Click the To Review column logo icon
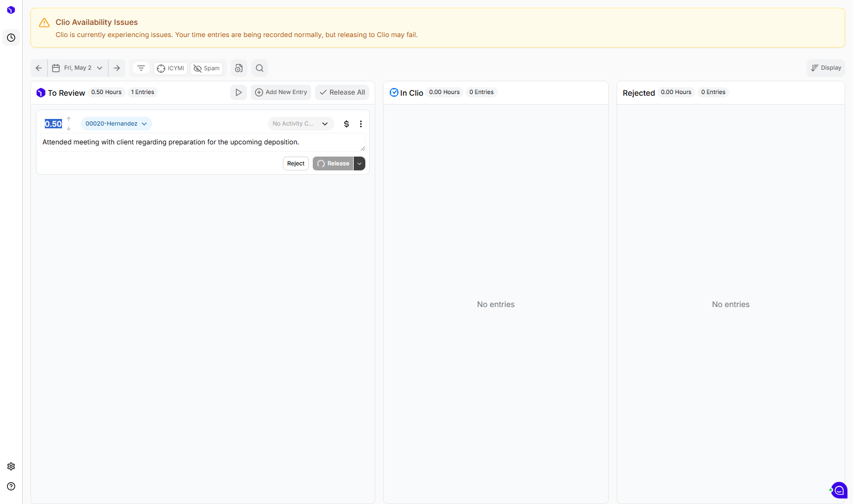The height and width of the screenshot is (504, 853). [41, 92]
